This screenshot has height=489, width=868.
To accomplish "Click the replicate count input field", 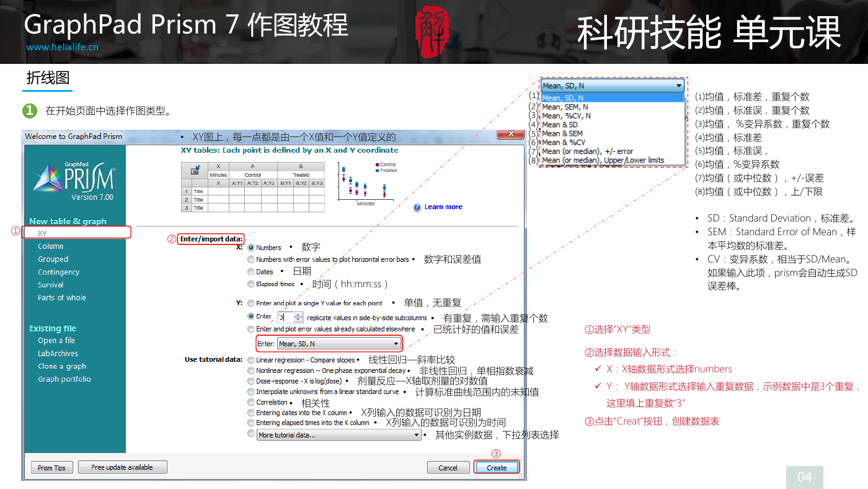I will tap(285, 317).
